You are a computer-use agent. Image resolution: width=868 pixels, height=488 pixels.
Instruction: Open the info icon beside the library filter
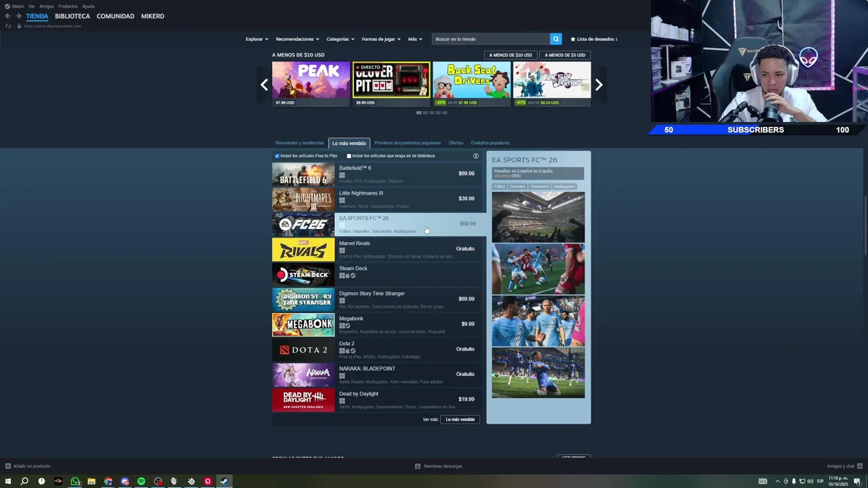point(476,156)
